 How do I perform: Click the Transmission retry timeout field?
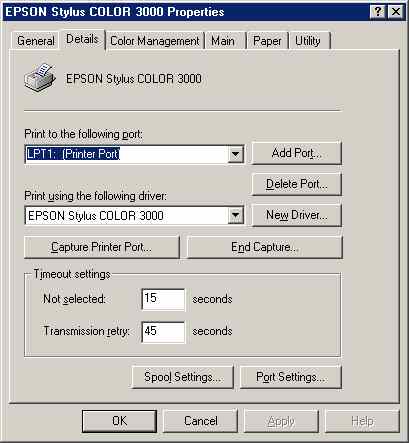(163, 332)
